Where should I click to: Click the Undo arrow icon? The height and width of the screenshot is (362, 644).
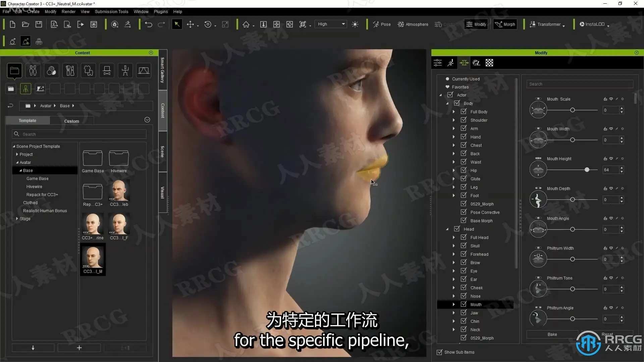tap(148, 24)
